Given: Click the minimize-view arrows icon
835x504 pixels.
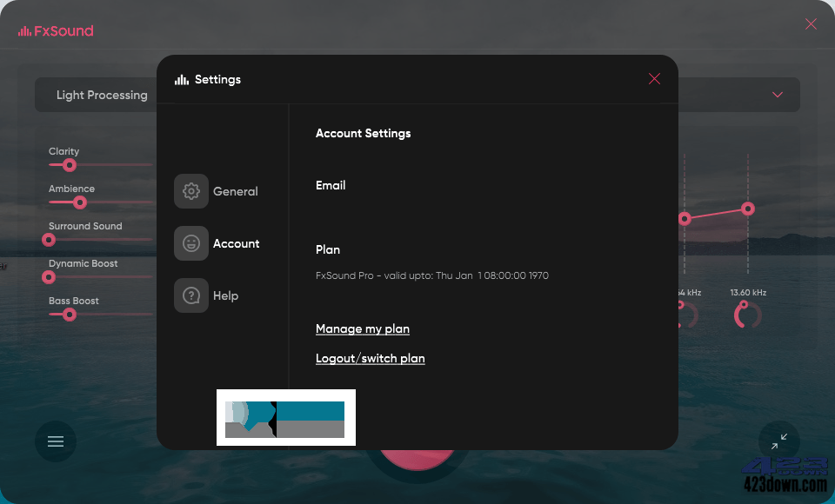Looking at the screenshot, I should [779, 441].
